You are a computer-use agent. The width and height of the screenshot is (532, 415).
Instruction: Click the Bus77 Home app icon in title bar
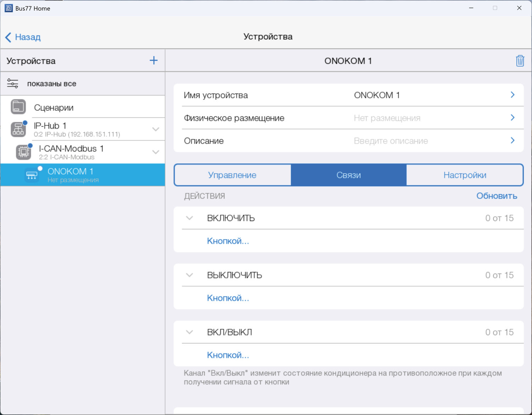tap(9, 8)
